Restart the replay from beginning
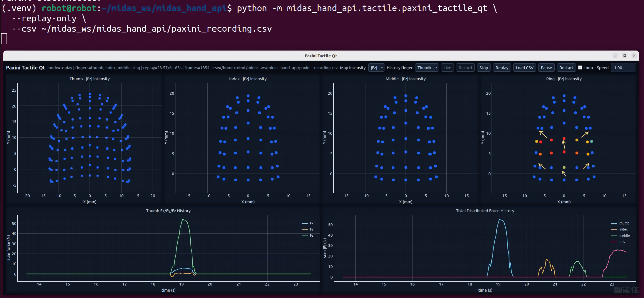644x298 pixels. point(566,68)
